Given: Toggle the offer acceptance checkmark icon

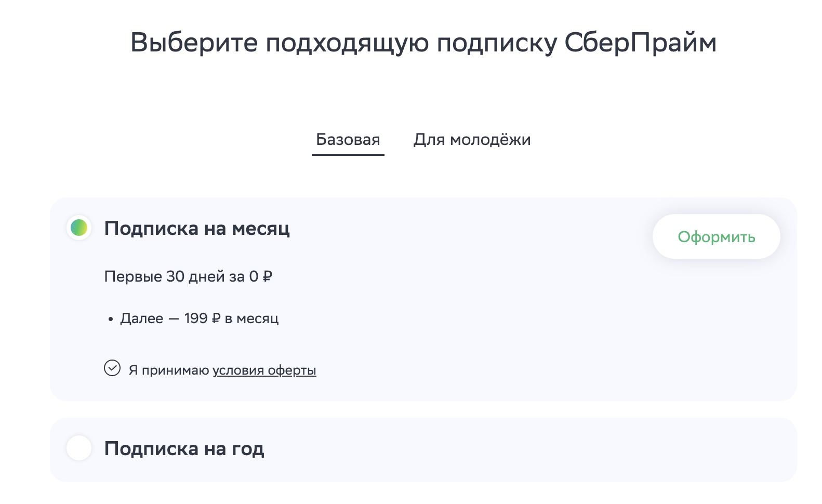Looking at the screenshot, I should tap(112, 368).
